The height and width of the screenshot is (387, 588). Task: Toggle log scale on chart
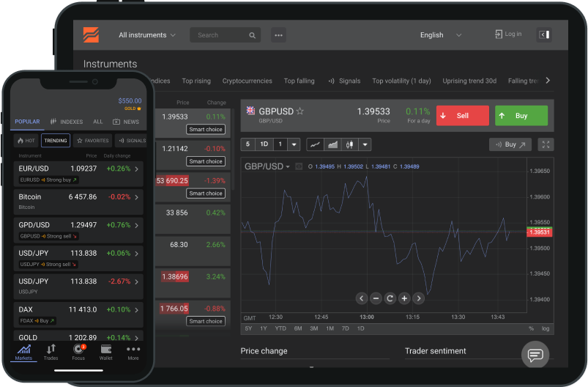(546, 328)
